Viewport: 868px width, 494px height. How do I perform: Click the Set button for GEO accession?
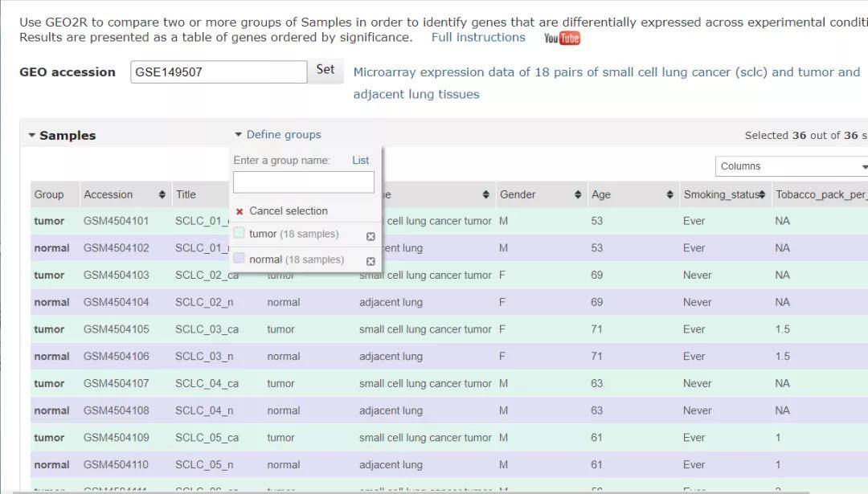325,71
